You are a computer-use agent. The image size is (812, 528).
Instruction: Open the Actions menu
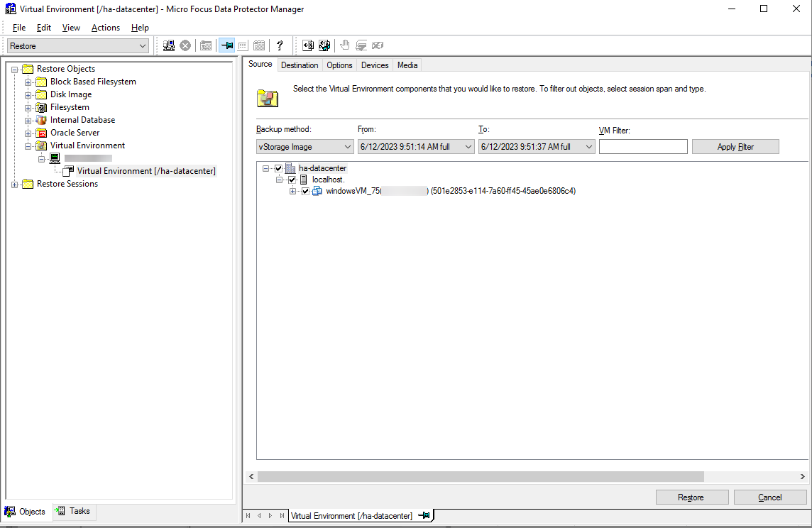point(106,28)
